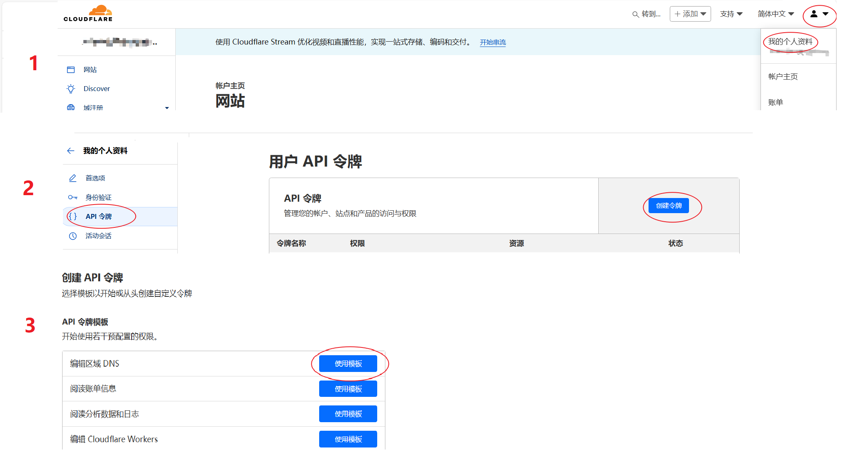Select 我的个人资料 in profile menu
Image resolution: width=868 pixels, height=463 pixels.
click(x=790, y=41)
